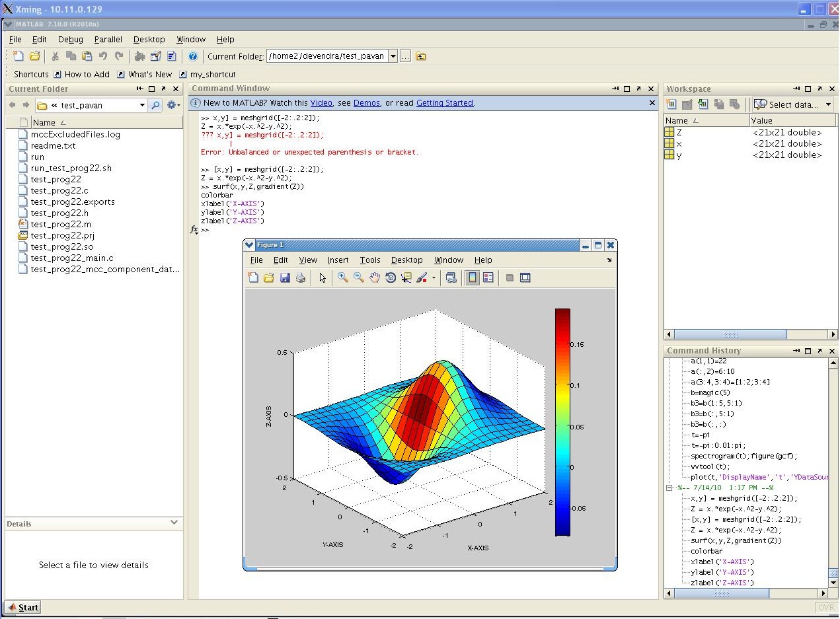This screenshot has height=619, width=840.
Task: Create a new variable in Workspace toolbar
Action: [x=671, y=104]
